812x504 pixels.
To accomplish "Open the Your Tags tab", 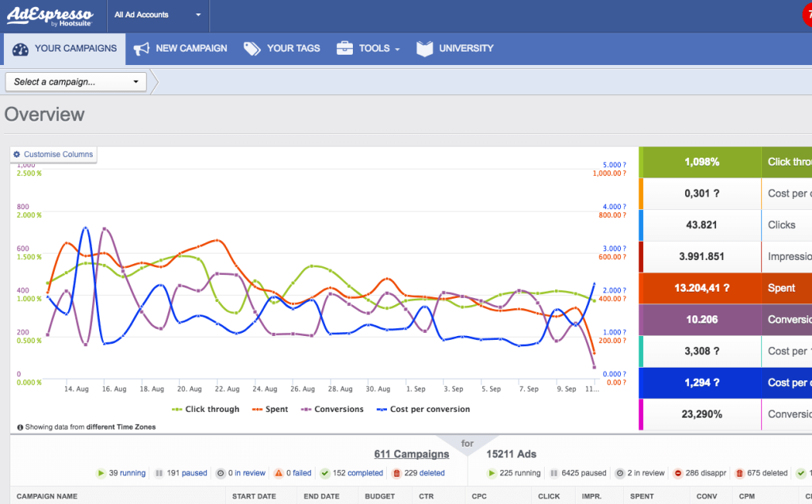I will 282,48.
